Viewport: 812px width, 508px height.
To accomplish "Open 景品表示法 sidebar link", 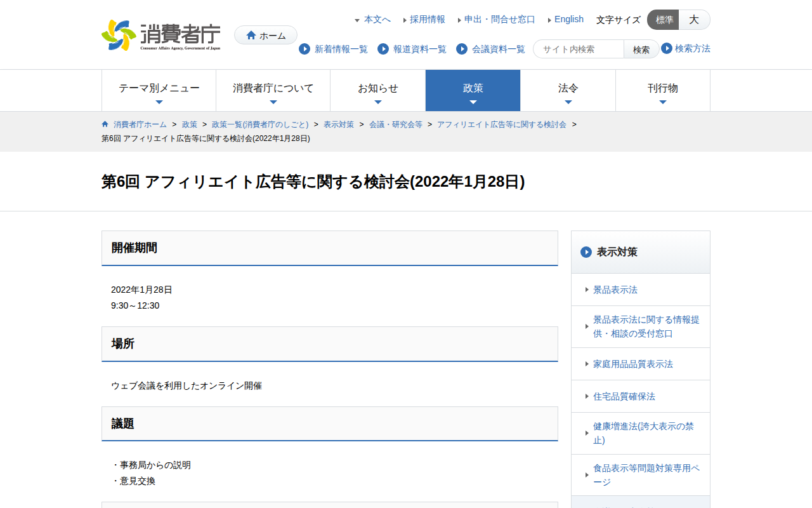I will pos(615,290).
